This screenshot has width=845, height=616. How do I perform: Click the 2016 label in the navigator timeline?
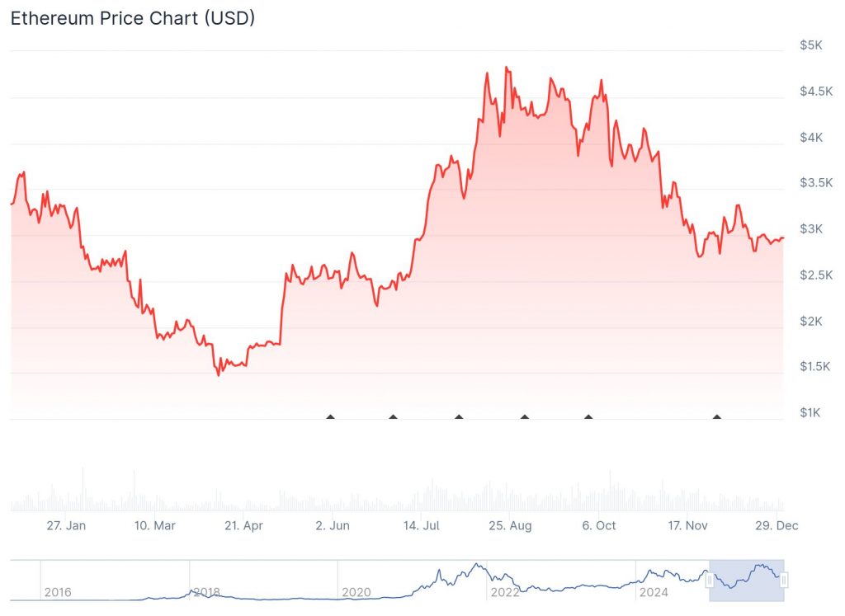[x=58, y=592]
